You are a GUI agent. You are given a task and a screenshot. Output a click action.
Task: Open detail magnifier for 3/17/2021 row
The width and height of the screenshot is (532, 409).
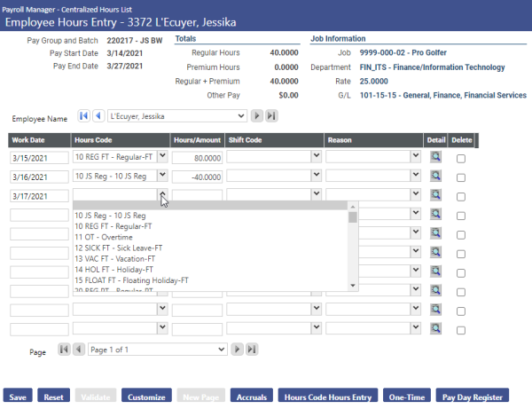435,195
